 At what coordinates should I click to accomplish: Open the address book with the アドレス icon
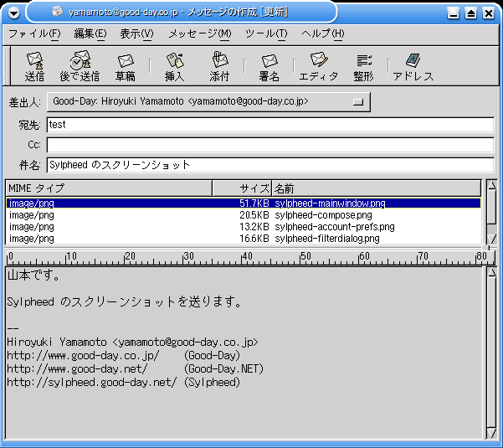coord(413,67)
